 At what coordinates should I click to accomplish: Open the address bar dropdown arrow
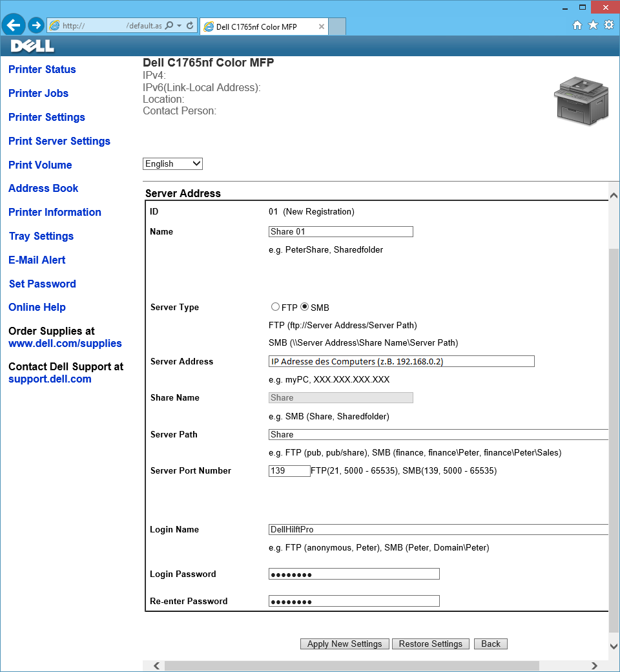(179, 26)
